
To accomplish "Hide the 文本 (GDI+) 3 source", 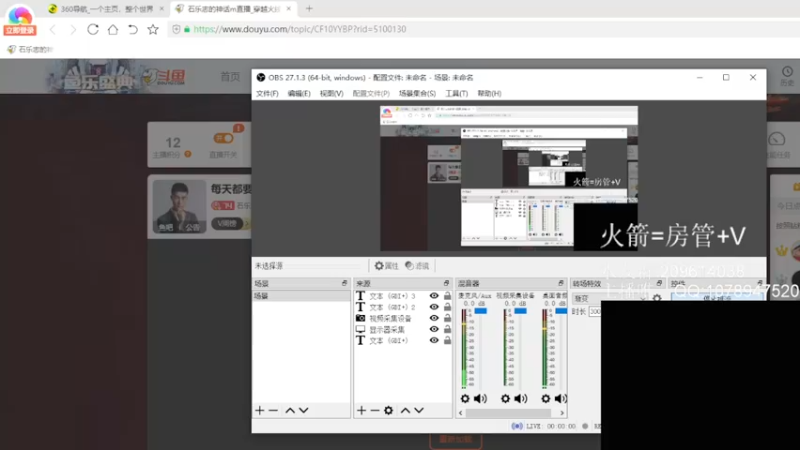I will pos(434,296).
